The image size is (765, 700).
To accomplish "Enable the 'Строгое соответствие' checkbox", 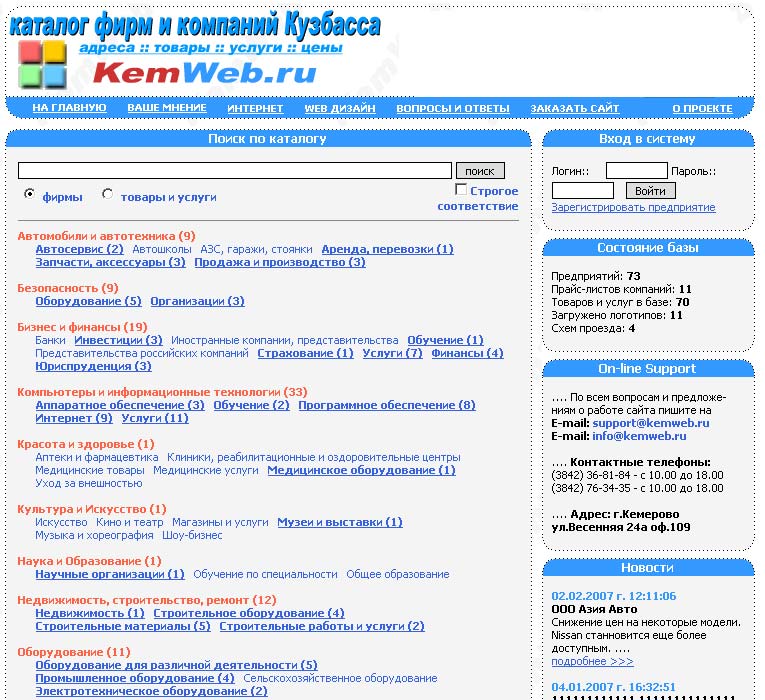I will click(x=461, y=188).
